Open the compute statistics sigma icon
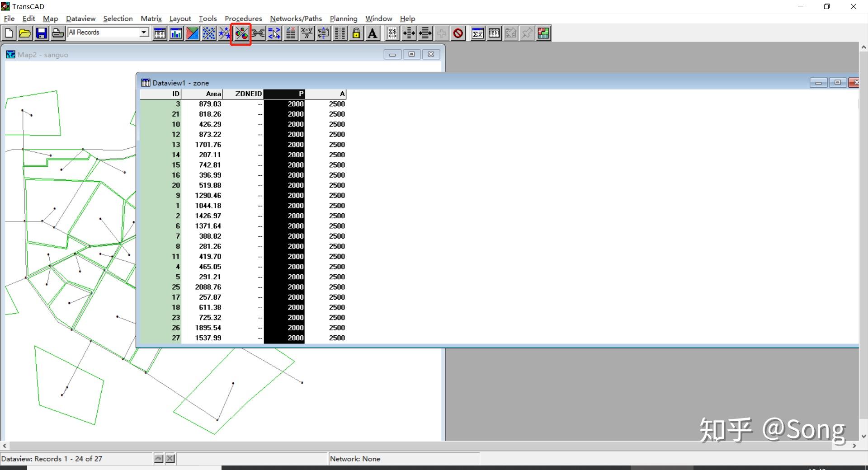The height and width of the screenshot is (470, 868). pyautogui.click(x=478, y=33)
